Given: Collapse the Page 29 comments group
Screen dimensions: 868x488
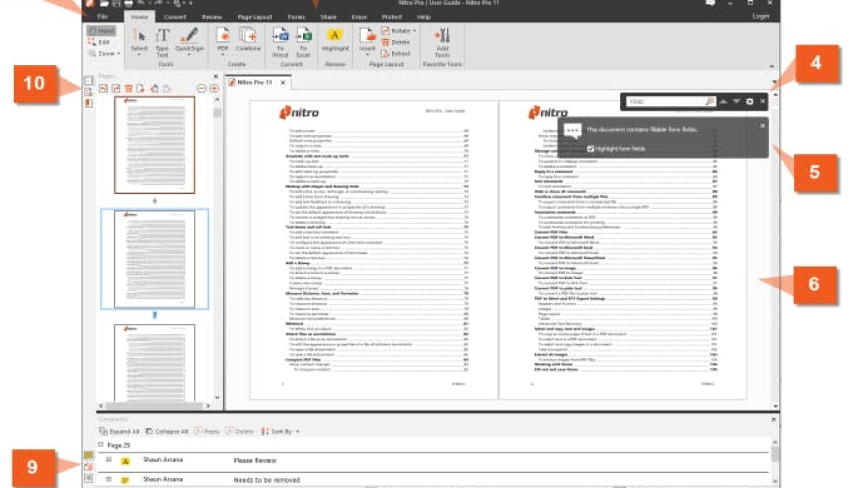Looking at the screenshot, I should (101, 444).
